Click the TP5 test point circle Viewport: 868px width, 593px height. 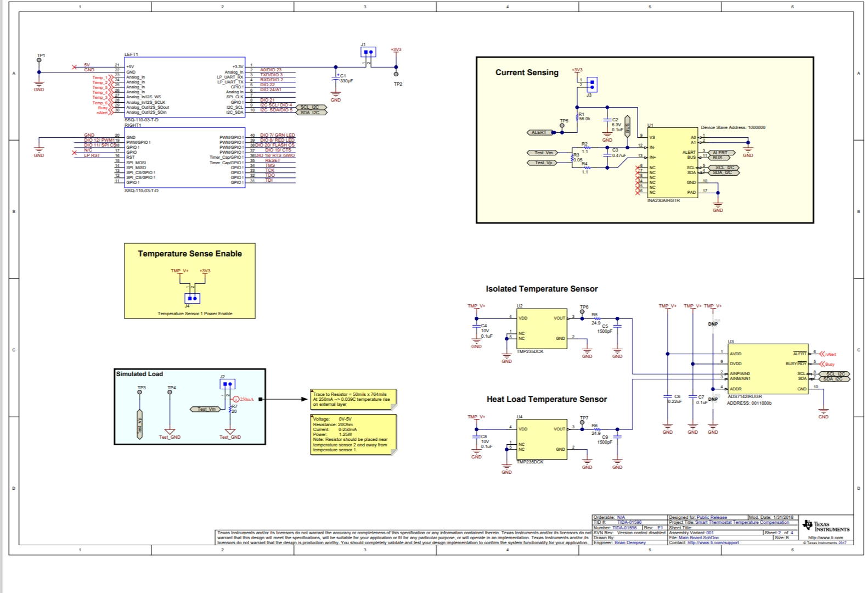562,126
